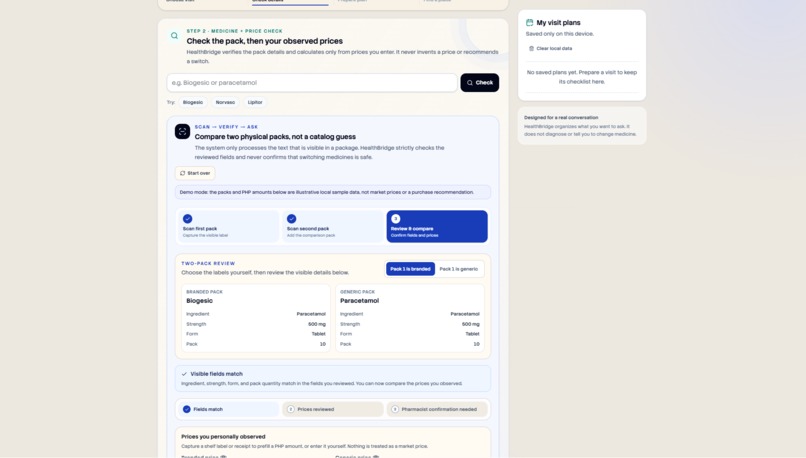Click Clear local data link
Image resolution: width=806 pixels, height=458 pixels.
pyautogui.click(x=551, y=48)
